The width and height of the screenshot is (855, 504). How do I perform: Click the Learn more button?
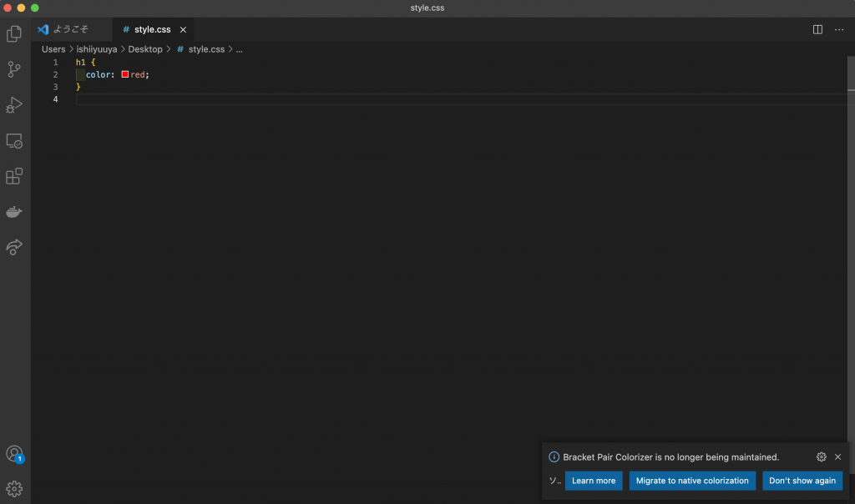click(x=593, y=481)
